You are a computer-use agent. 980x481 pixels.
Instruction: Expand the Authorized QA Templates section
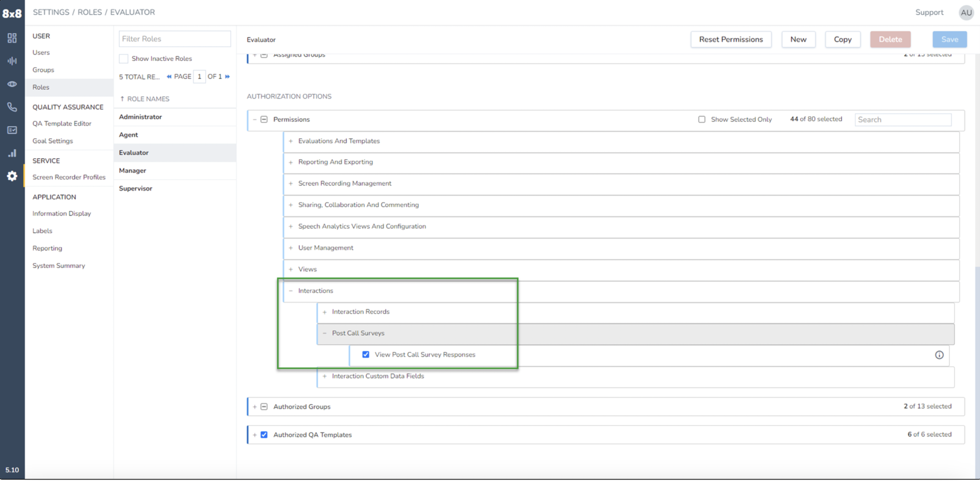click(254, 435)
